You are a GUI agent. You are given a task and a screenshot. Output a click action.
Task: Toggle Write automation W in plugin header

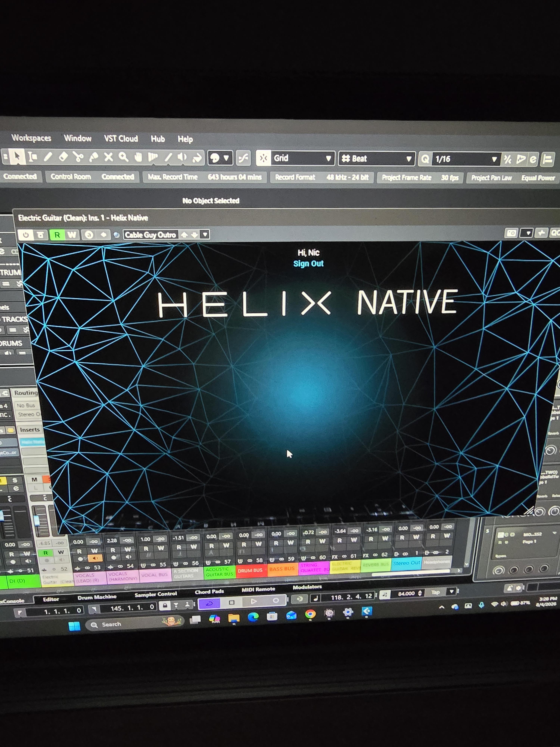(71, 235)
